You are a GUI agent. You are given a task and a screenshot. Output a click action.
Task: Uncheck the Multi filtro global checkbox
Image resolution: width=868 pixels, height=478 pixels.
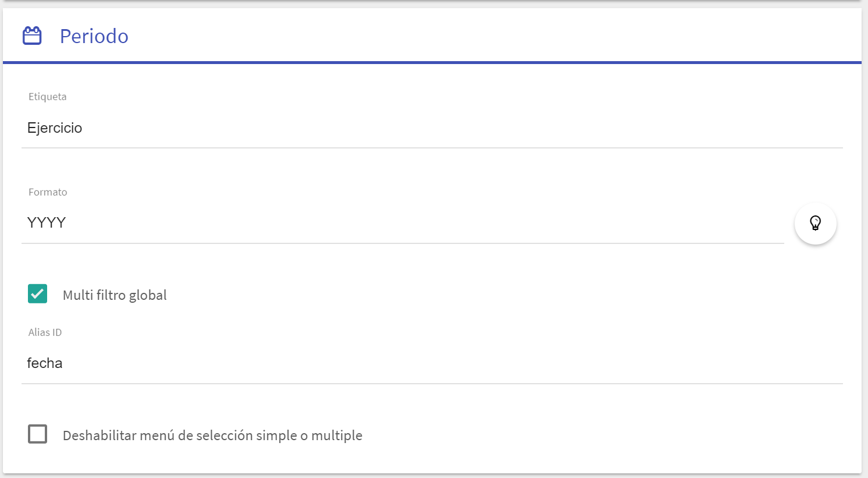point(37,294)
